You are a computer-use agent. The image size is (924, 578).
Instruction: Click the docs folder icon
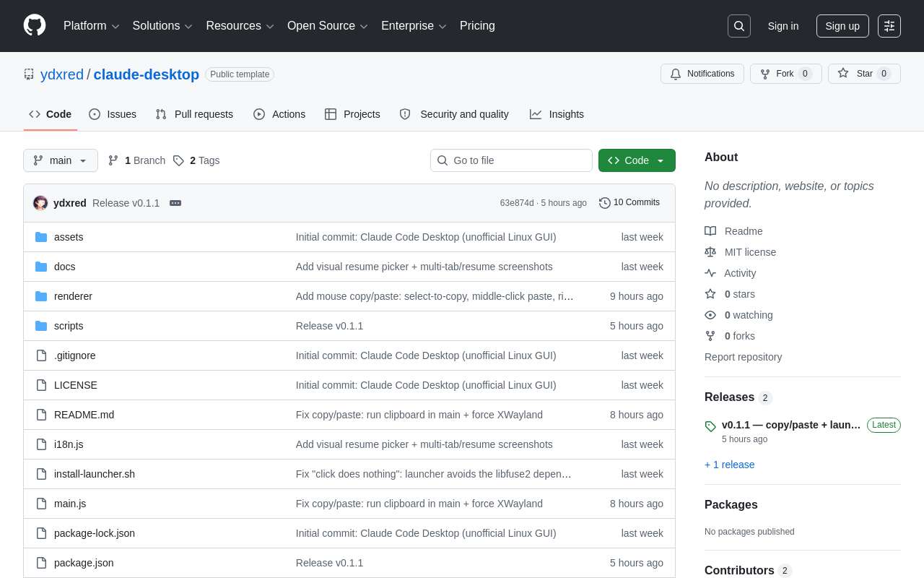(x=41, y=267)
